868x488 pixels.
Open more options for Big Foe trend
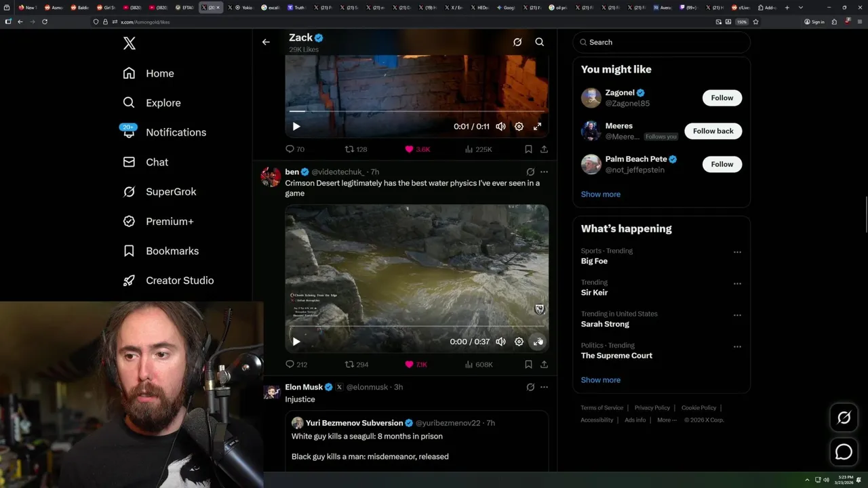tap(737, 252)
